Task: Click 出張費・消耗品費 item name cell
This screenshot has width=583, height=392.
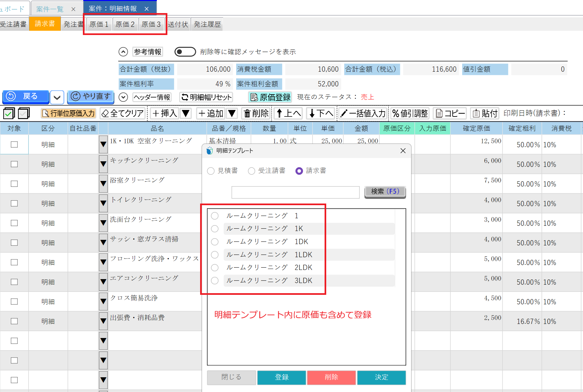Action: coord(155,321)
